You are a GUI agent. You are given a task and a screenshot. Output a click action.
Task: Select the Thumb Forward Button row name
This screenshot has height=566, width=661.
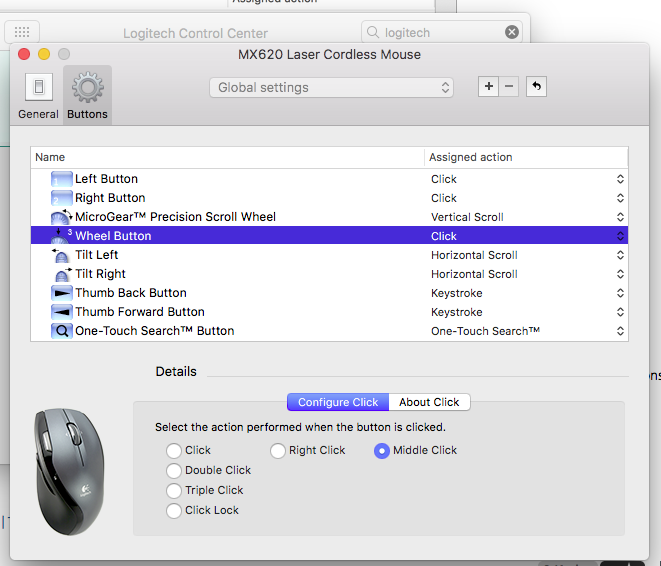140,312
